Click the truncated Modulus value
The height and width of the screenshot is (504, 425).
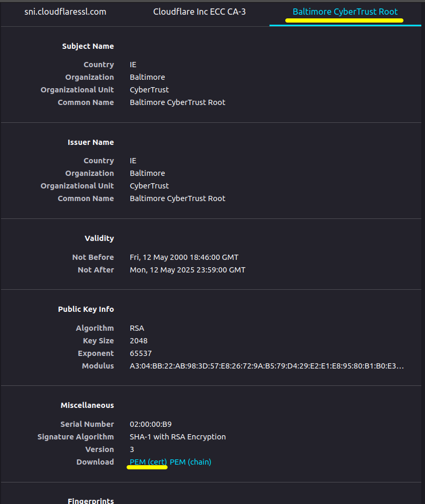pyautogui.click(x=267, y=366)
